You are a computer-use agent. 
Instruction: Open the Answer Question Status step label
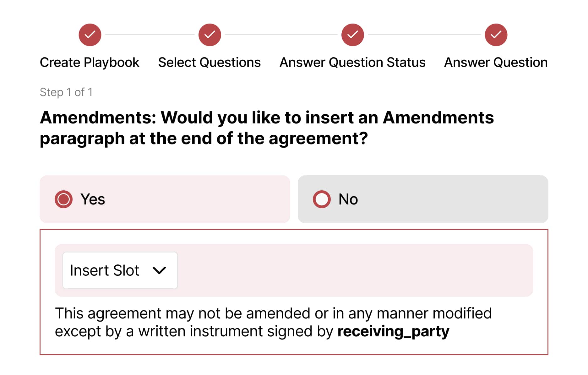(352, 63)
